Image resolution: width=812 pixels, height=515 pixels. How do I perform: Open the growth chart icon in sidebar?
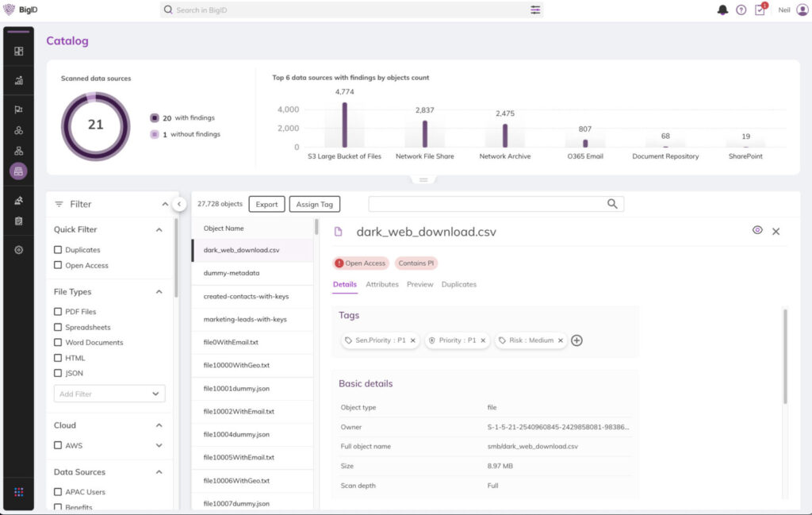[x=19, y=80]
